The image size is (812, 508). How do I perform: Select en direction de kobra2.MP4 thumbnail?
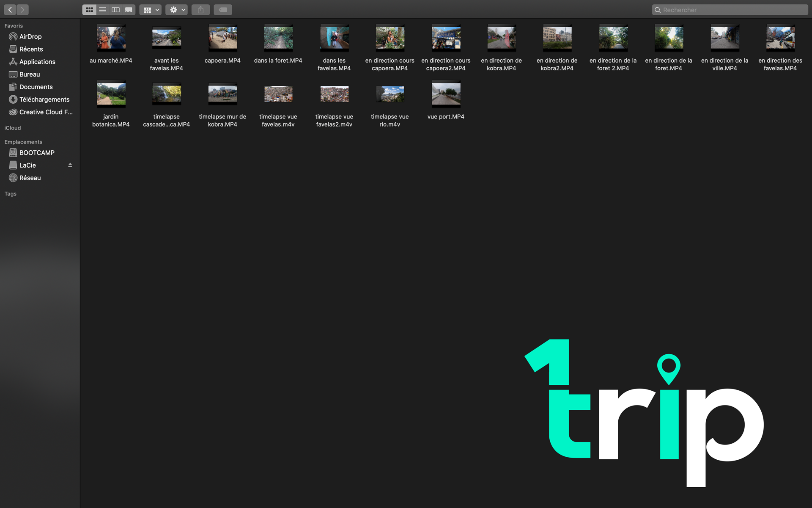(x=557, y=37)
